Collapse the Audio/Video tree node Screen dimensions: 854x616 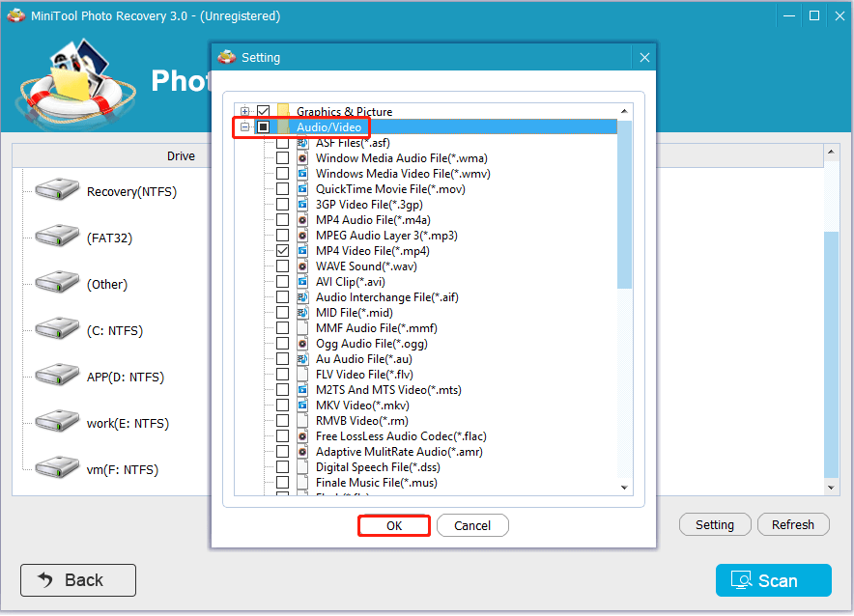click(245, 126)
